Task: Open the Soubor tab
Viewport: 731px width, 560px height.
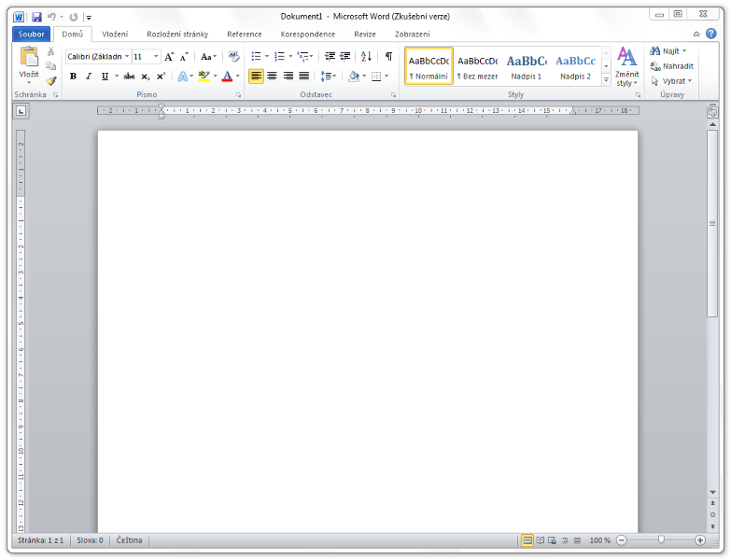Action: pyautogui.click(x=31, y=34)
